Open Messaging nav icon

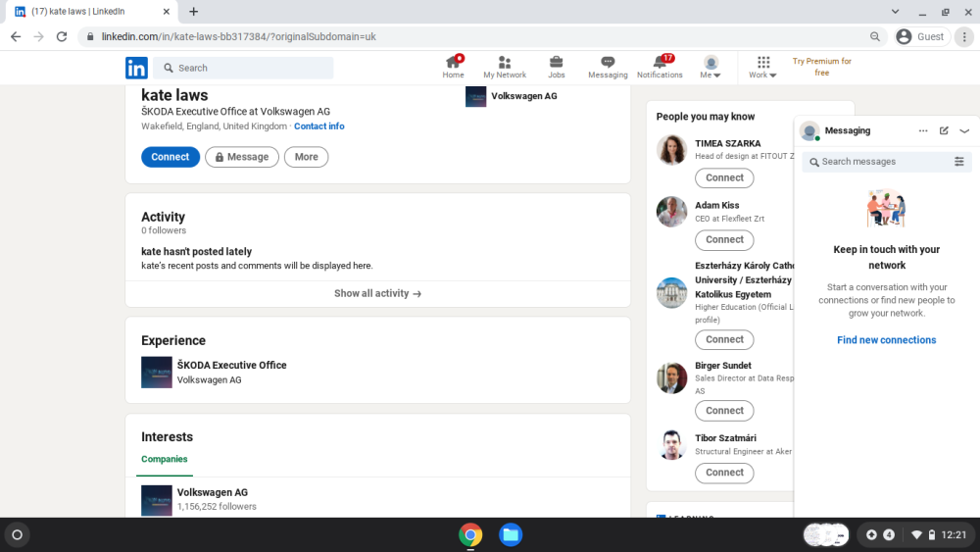click(608, 67)
